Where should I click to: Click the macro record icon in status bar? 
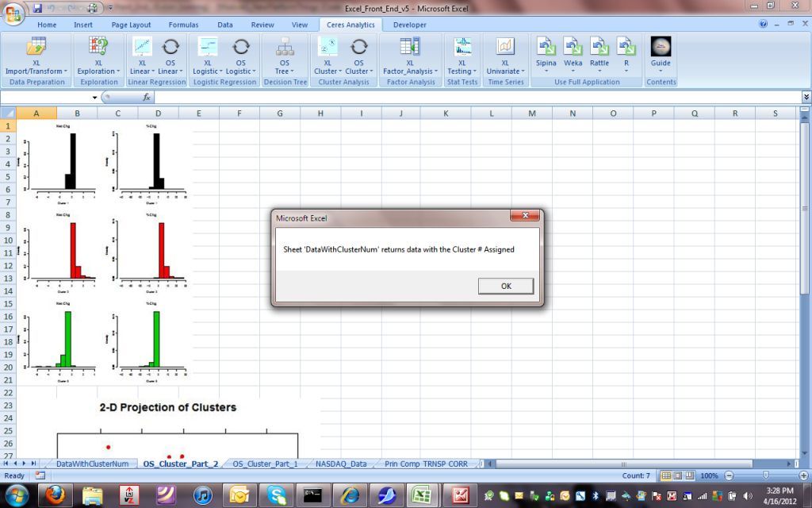pyautogui.click(x=40, y=475)
